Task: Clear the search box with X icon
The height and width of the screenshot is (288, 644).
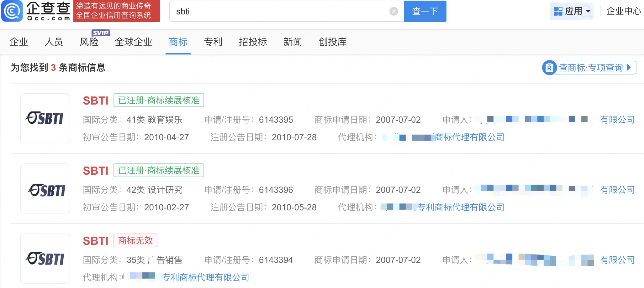Action: [393, 12]
